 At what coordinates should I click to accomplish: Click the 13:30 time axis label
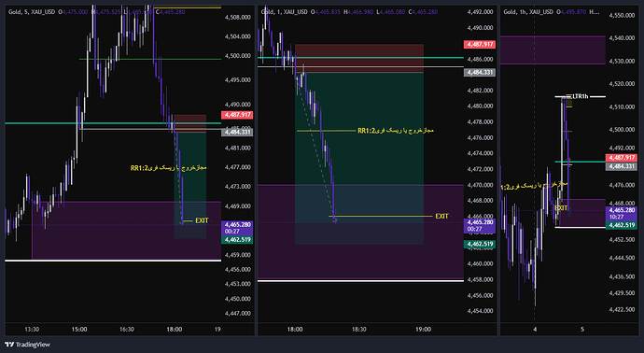pyautogui.click(x=32, y=329)
